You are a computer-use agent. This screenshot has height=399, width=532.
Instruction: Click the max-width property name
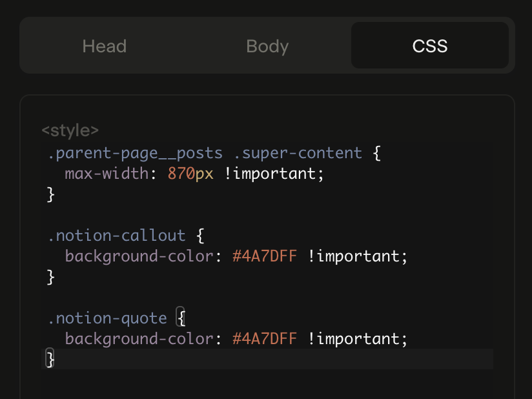click(x=107, y=174)
